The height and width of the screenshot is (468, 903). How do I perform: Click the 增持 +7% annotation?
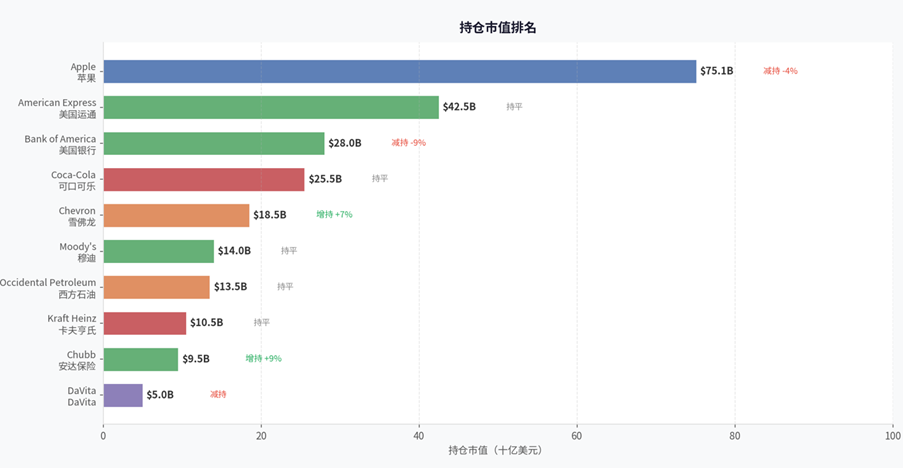(334, 214)
